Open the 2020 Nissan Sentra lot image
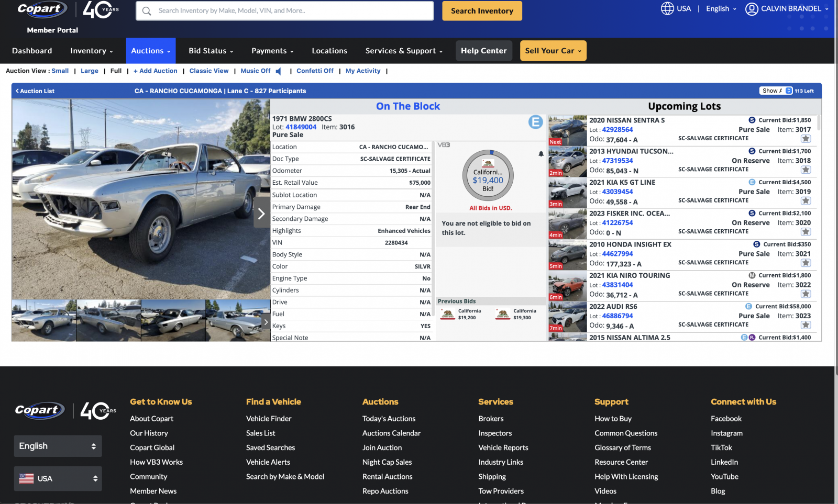Viewport: 838px width, 504px height. 568,131
